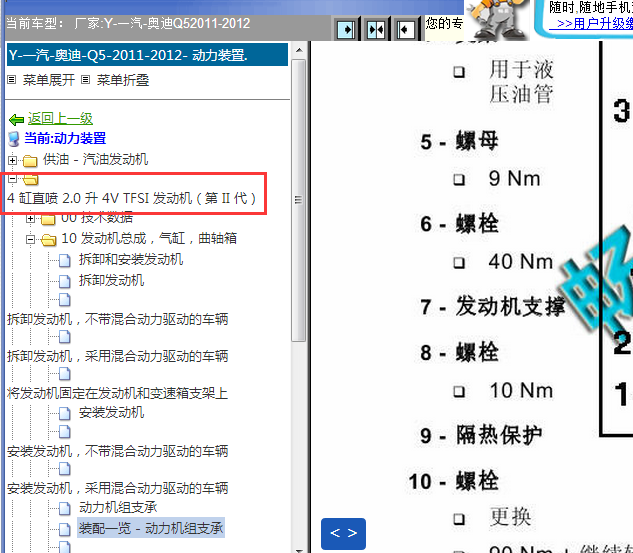Click the 供油 - 汽油发动机 folder icon

coord(30,161)
